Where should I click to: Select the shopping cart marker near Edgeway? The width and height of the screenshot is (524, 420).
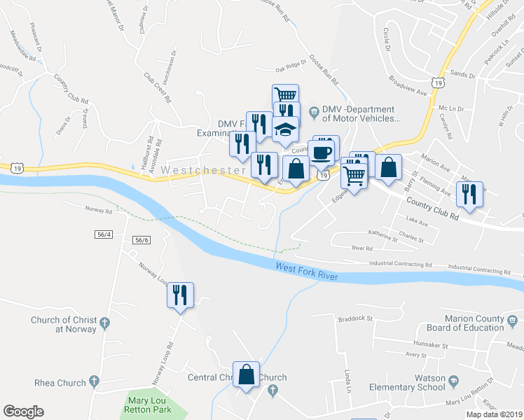(x=354, y=178)
